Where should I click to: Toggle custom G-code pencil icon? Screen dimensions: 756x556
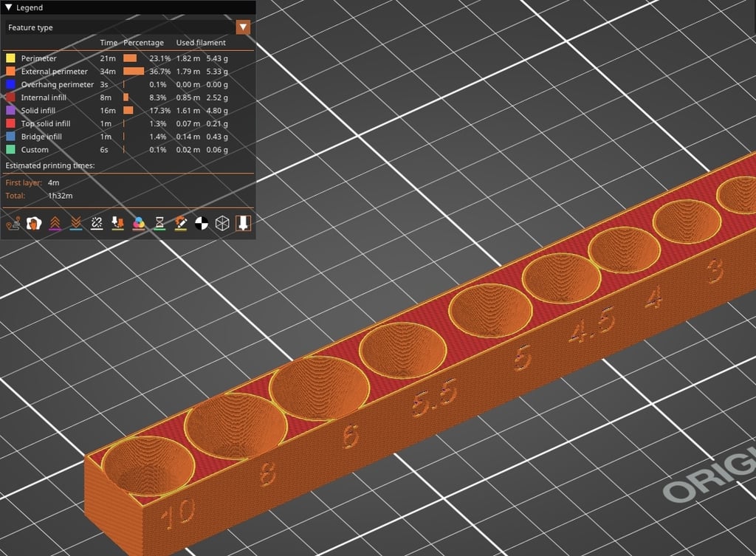[180, 223]
